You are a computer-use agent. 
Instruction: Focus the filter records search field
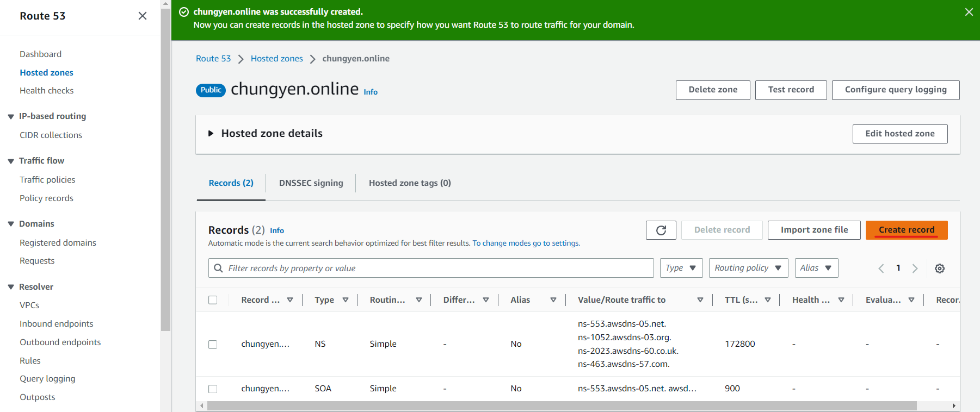click(x=431, y=268)
